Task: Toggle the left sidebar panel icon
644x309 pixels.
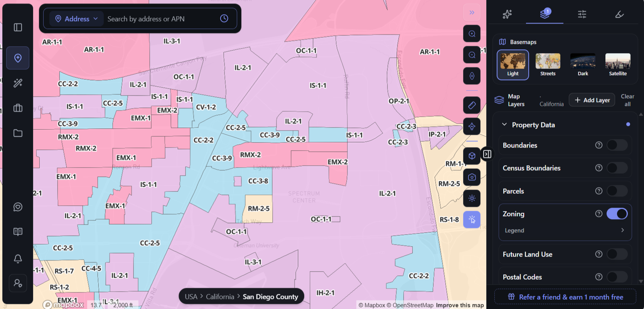Action: [x=18, y=27]
